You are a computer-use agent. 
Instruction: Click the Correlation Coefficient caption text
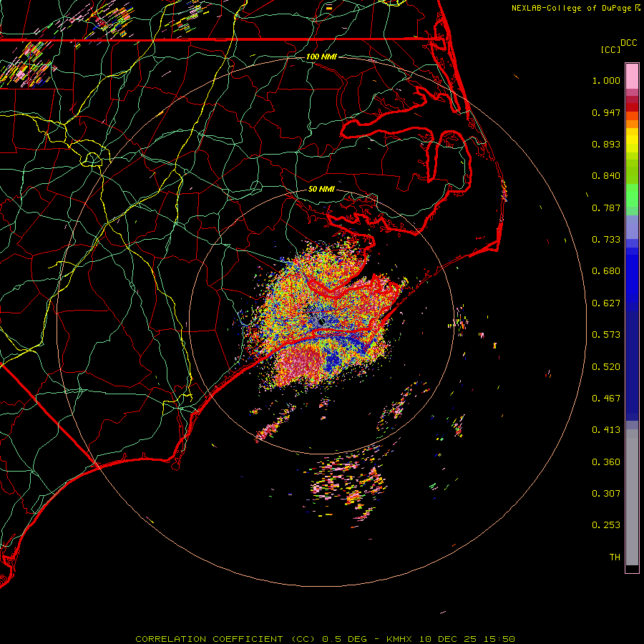pos(211,639)
